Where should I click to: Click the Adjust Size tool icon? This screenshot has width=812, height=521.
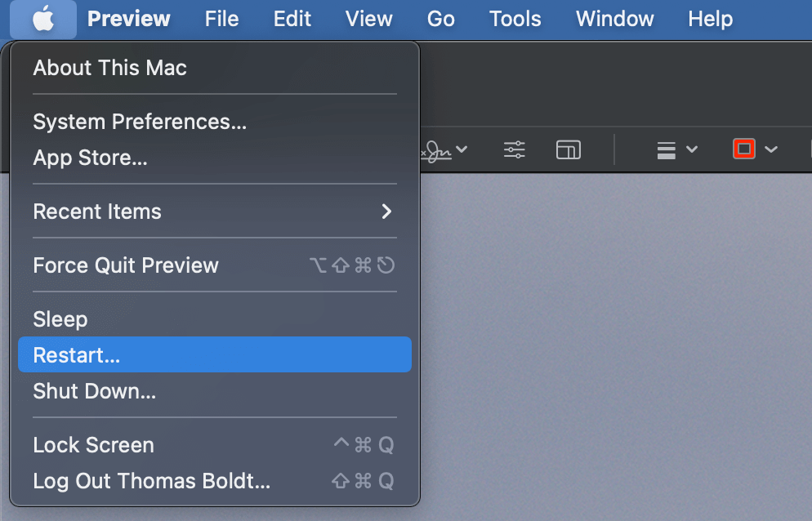[568, 149]
